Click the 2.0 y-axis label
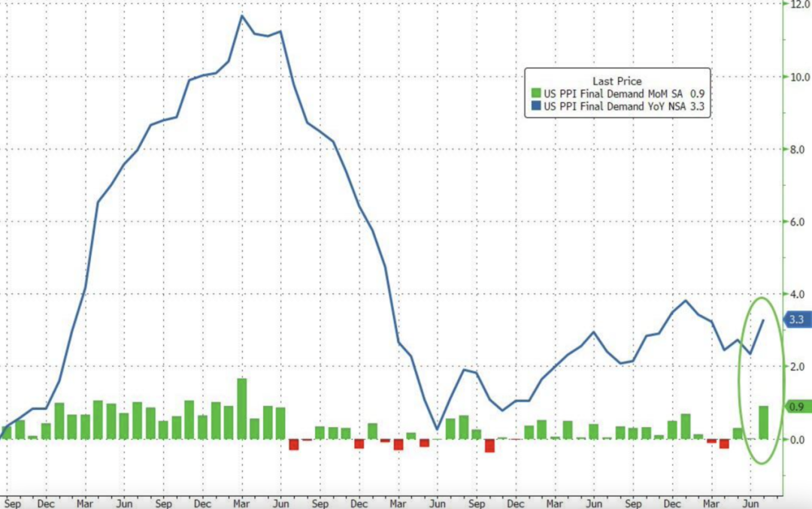 coord(798,367)
